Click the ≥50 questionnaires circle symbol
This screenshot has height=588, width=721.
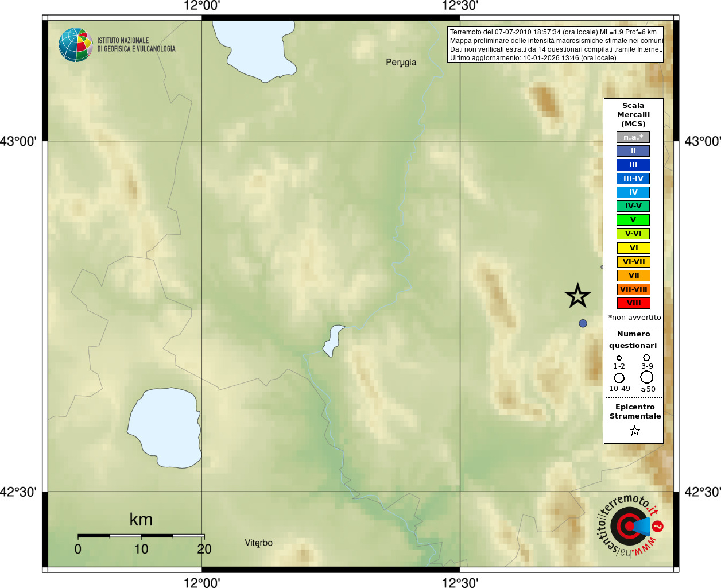pos(646,377)
